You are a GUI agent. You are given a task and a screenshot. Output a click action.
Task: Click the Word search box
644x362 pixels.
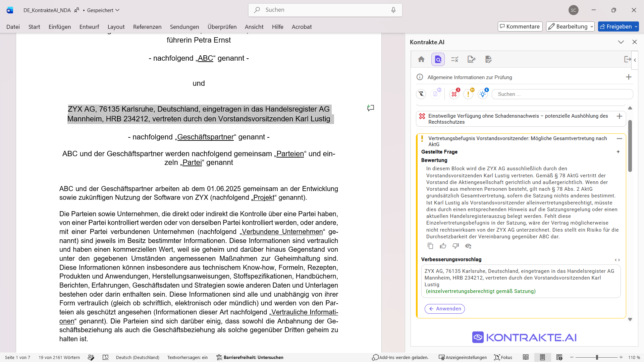pos(325,10)
